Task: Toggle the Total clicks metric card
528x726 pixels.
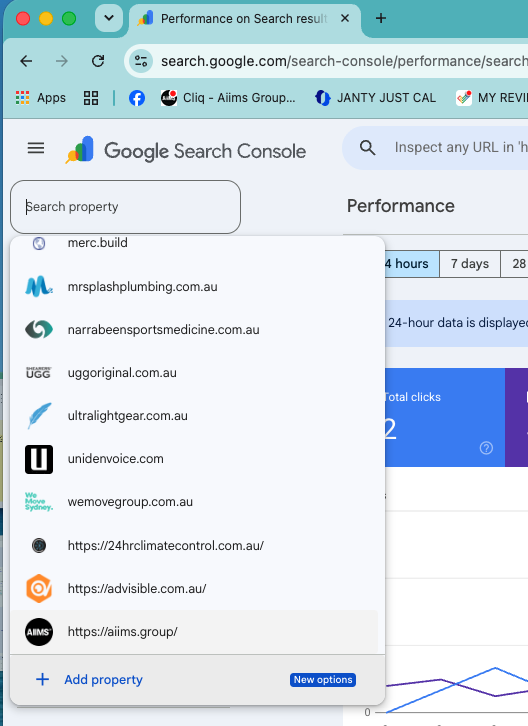Action: pos(445,417)
